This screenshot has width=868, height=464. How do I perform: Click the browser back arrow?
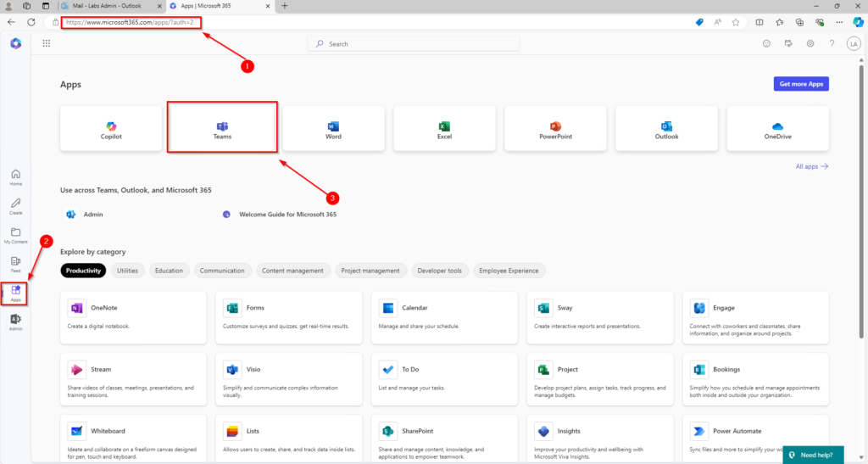coord(11,22)
